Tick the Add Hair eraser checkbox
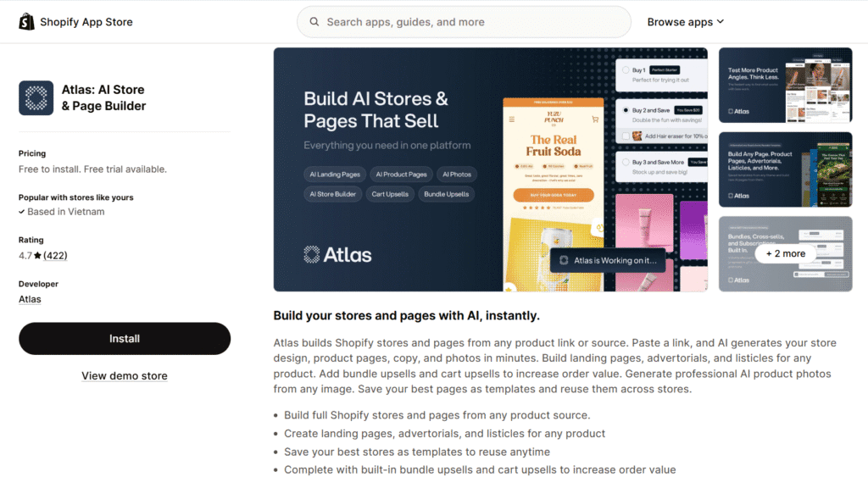Screen dimensions: 868x477 tap(626, 136)
